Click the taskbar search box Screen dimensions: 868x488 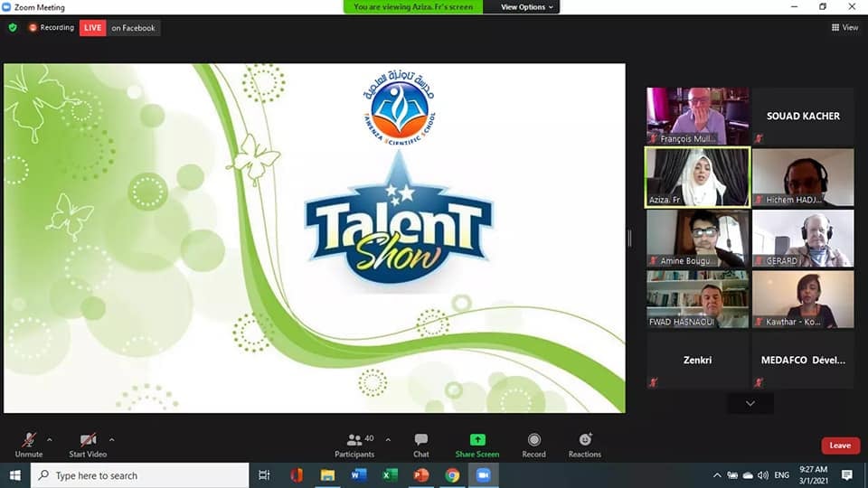point(139,475)
